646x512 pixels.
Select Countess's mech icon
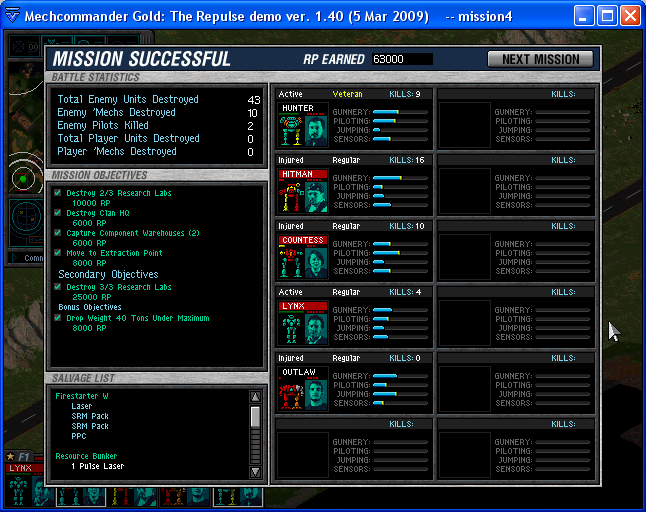(x=292, y=262)
